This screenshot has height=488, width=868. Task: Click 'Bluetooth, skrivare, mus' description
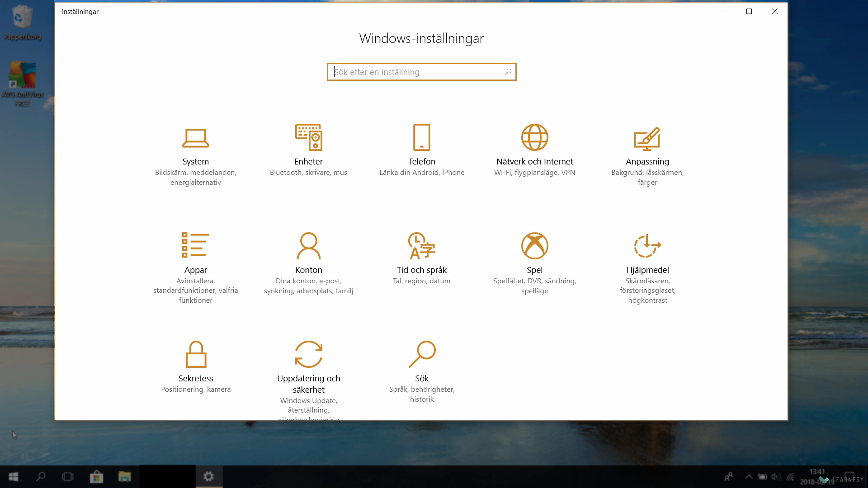pyautogui.click(x=308, y=173)
